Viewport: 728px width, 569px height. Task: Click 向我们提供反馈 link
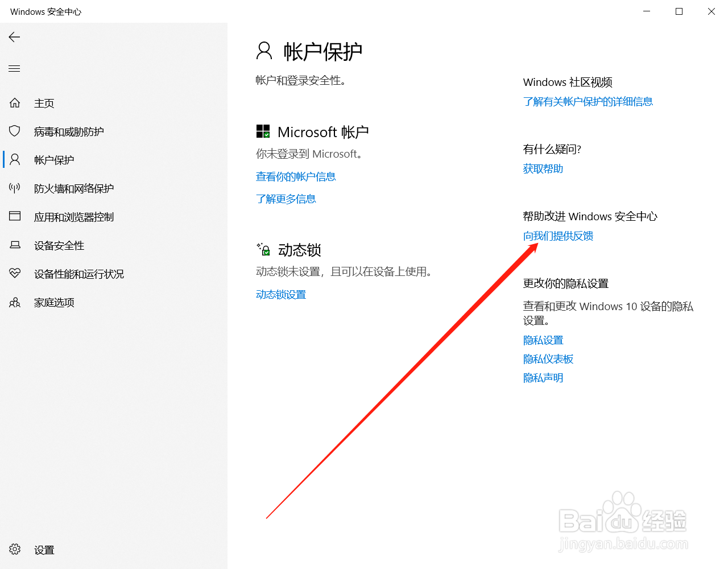pos(559,236)
